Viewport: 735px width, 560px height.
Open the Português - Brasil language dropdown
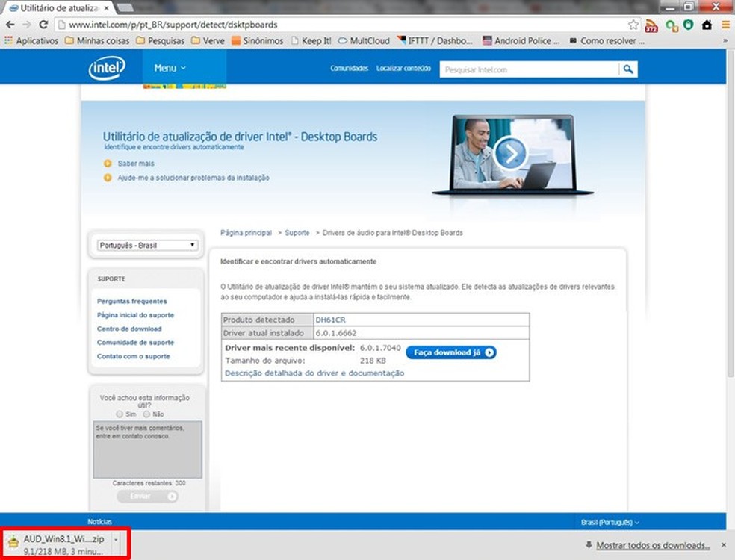pyautogui.click(x=147, y=245)
